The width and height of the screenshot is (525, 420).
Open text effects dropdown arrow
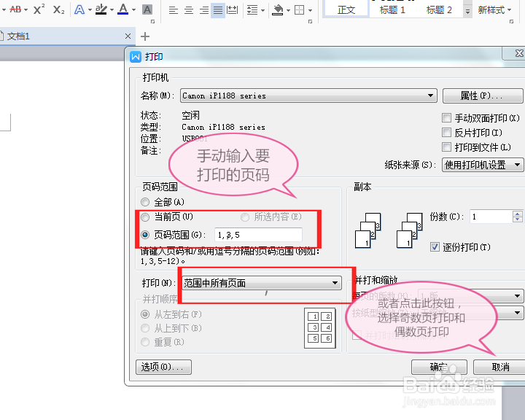[90, 10]
